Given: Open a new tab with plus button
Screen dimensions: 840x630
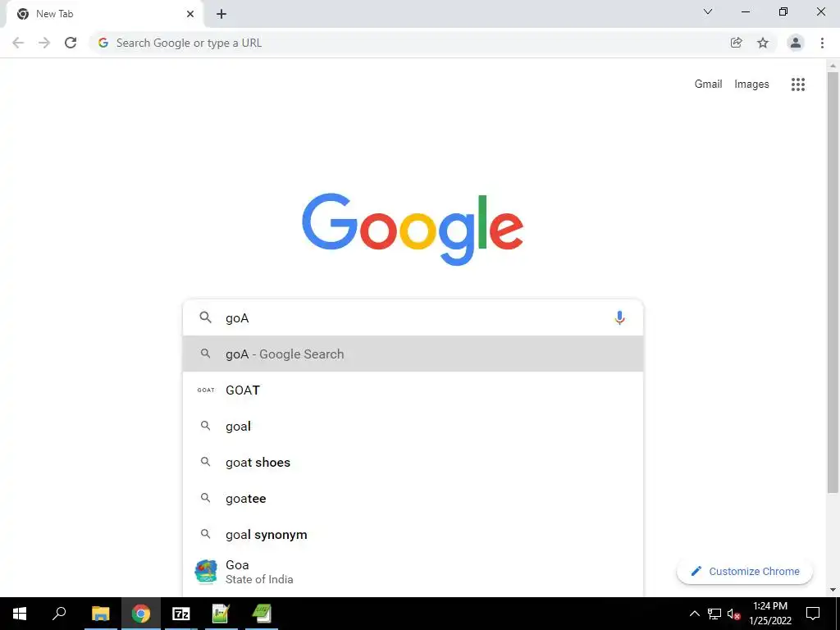Looking at the screenshot, I should (221, 14).
